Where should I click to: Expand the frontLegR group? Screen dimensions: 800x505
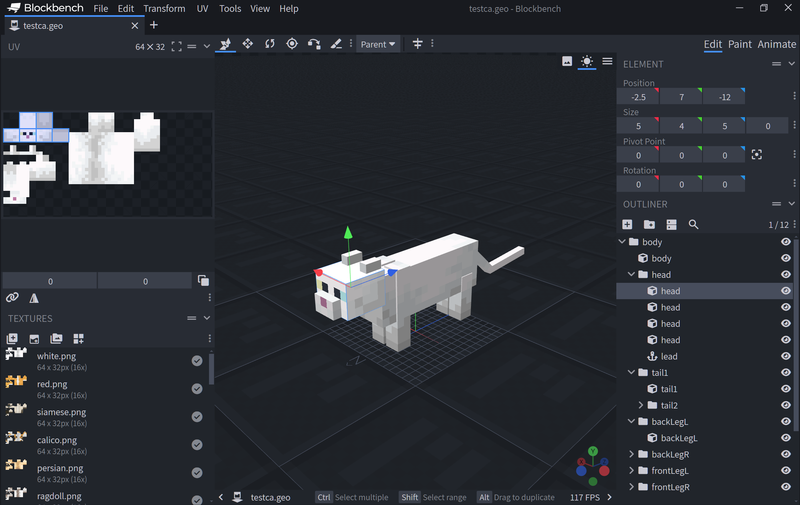(632, 487)
